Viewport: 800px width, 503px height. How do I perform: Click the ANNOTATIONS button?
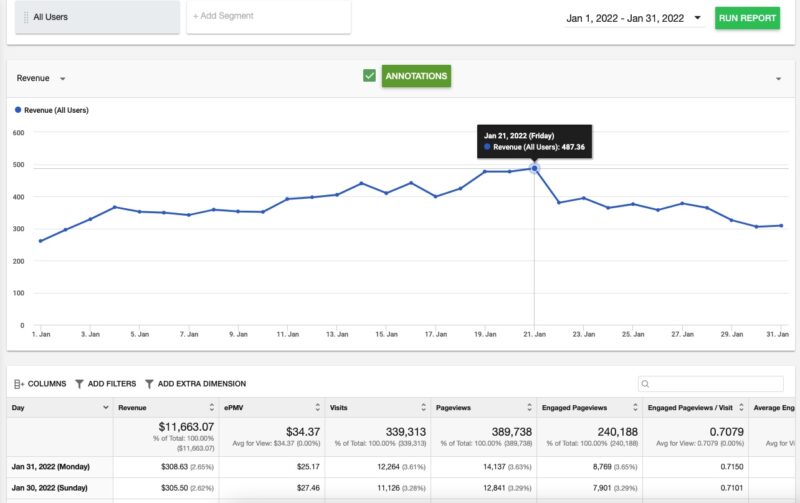pyautogui.click(x=416, y=76)
